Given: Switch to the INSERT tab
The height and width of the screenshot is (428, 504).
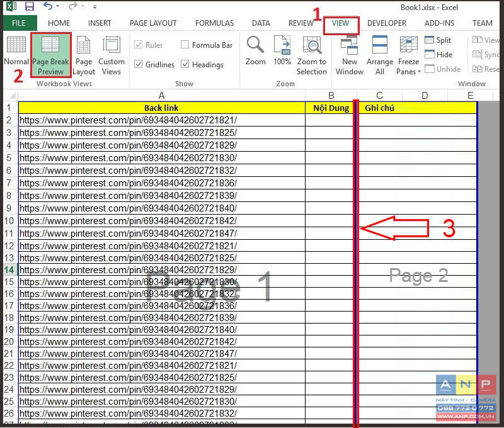Looking at the screenshot, I should tap(100, 23).
